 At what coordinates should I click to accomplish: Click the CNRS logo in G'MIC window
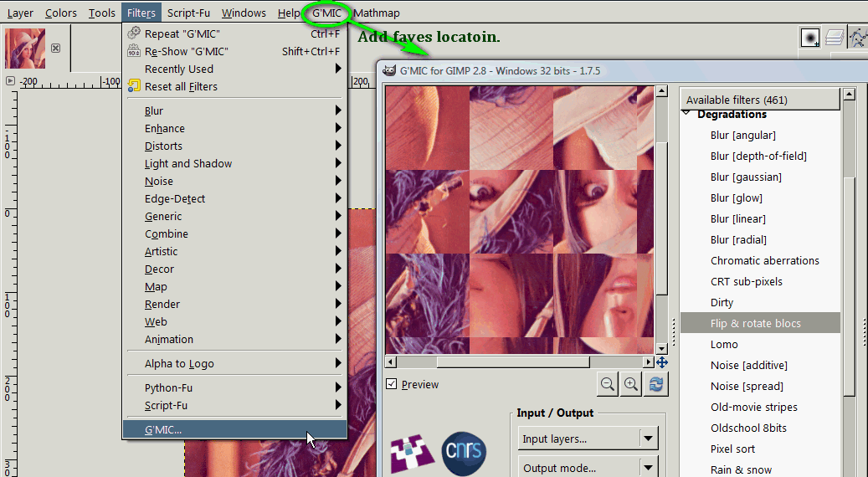464,454
